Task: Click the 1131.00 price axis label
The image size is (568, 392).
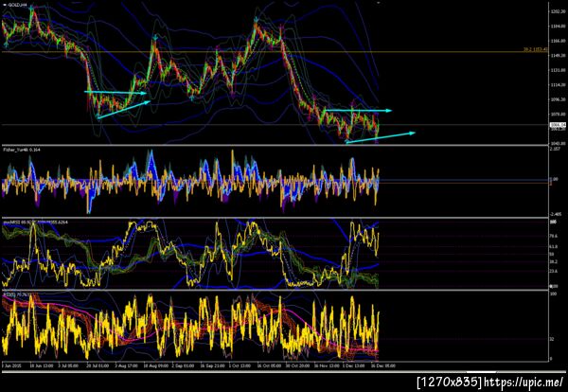Action: [558, 70]
